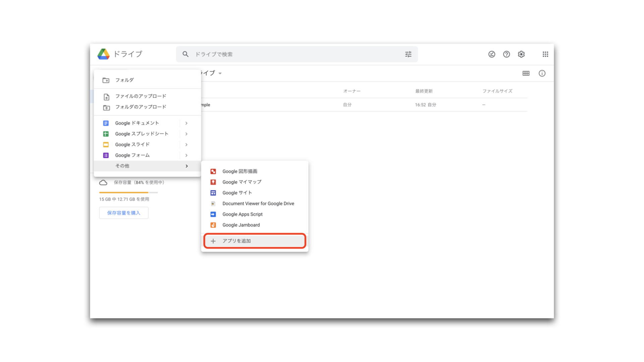The image size is (644, 362).
Task: Click the Google Apps Script icon
Action: tap(213, 215)
